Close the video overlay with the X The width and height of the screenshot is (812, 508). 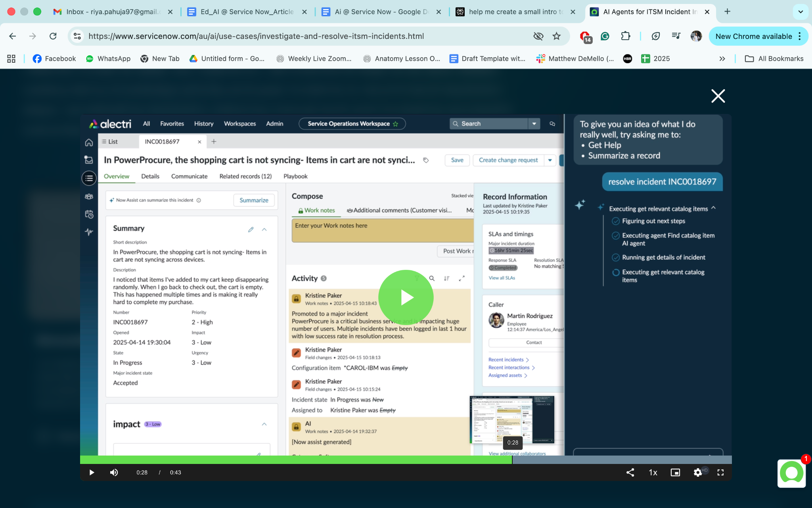click(718, 96)
